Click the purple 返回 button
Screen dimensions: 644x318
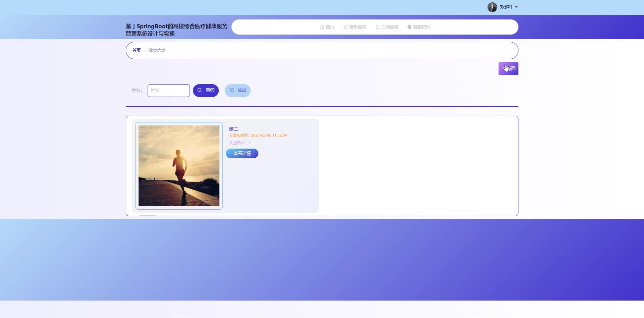508,68
